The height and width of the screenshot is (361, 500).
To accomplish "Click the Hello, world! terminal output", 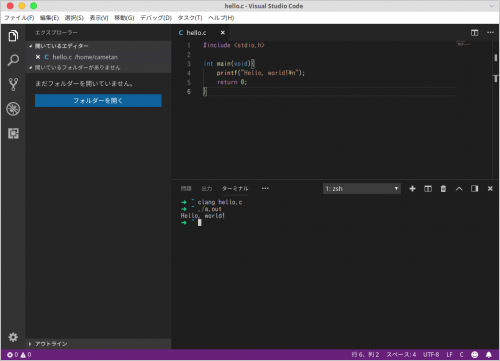I will pos(203,216).
